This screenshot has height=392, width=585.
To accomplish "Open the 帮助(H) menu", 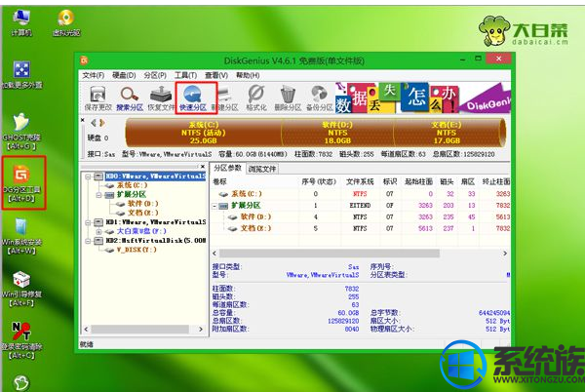I will 248,75.
